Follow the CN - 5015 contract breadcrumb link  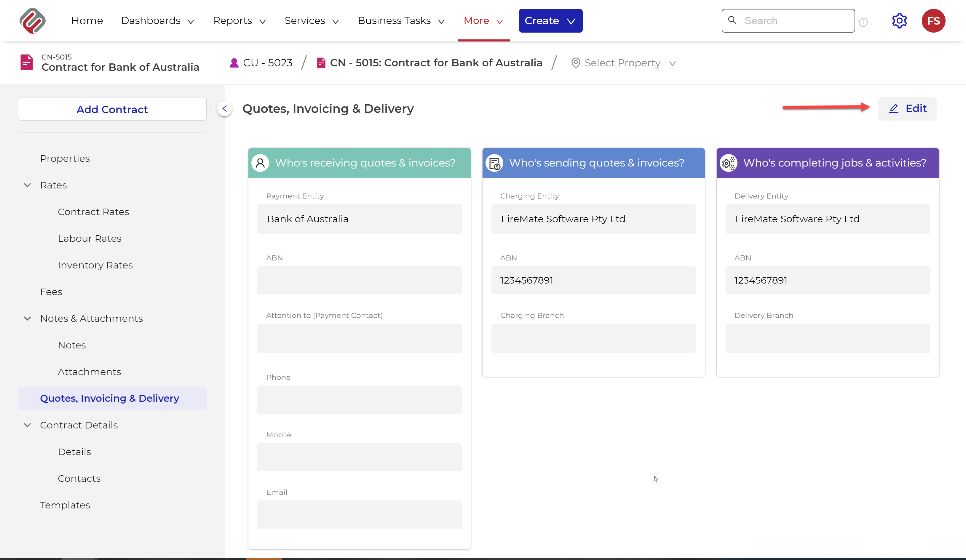436,63
